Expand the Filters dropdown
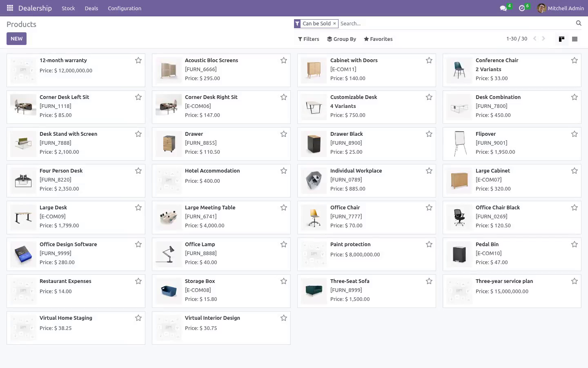 pyautogui.click(x=309, y=39)
